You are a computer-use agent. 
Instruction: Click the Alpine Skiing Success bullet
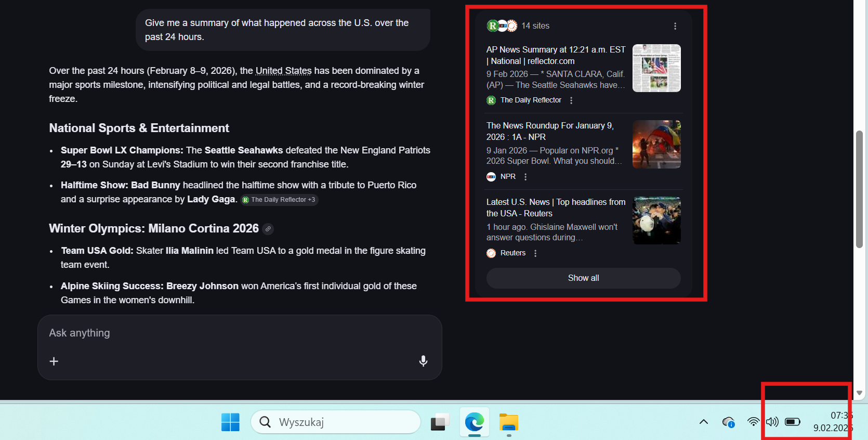click(239, 293)
